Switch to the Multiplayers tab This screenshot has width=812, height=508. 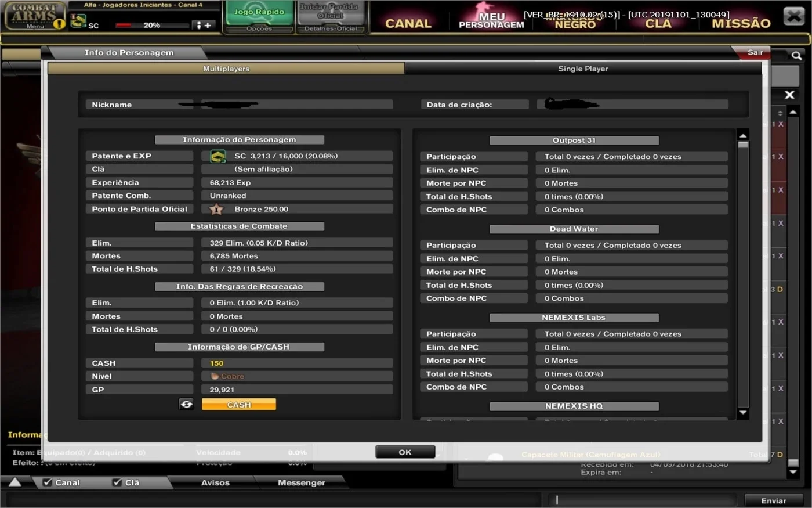[x=226, y=69]
